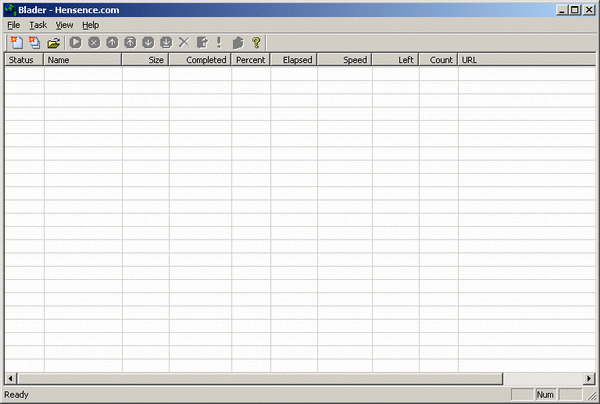Click the Blader globe icon in title bar
Image resolution: width=600 pixels, height=404 pixels.
coord(10,10)
